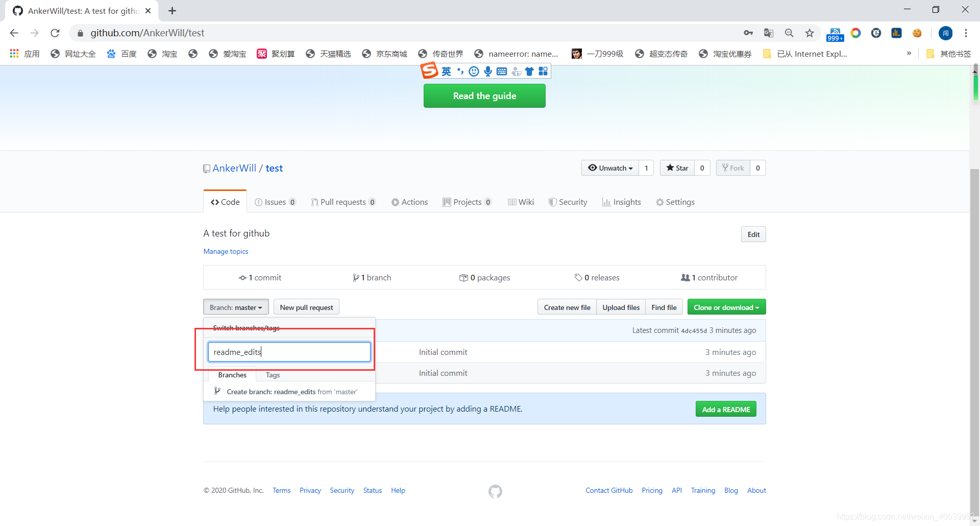The width and height of the screenshot is (980, 526).
Task: Bookmark this page with star icon
Action: click(x=810, y=33)
